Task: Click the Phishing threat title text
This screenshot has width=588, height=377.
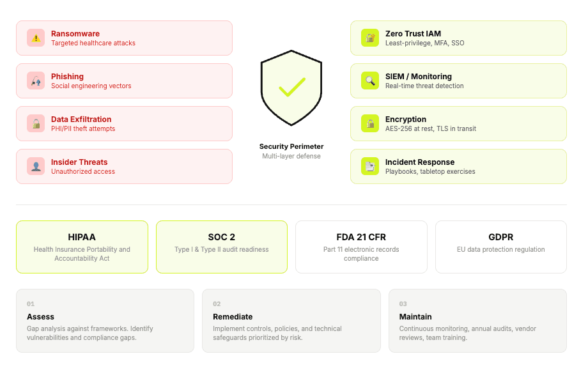Action: pyautogui.click(x=67, y=77)
